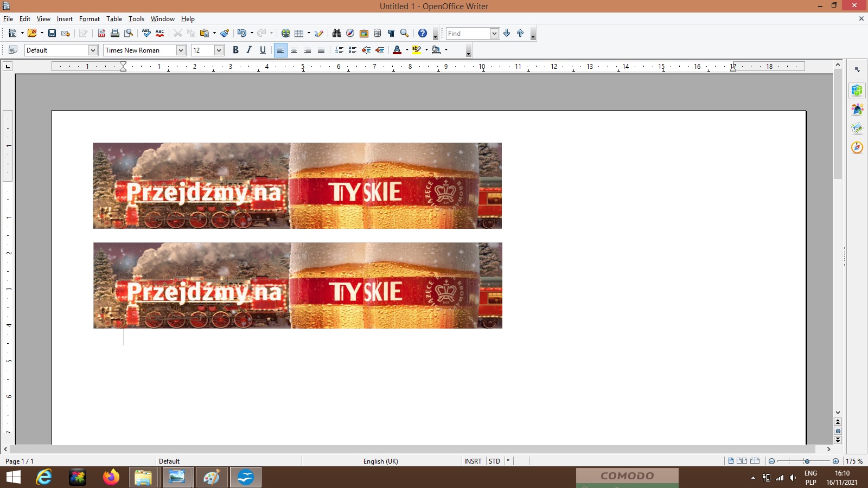
Task: Open the Format menu
Action: click(89, 19)
